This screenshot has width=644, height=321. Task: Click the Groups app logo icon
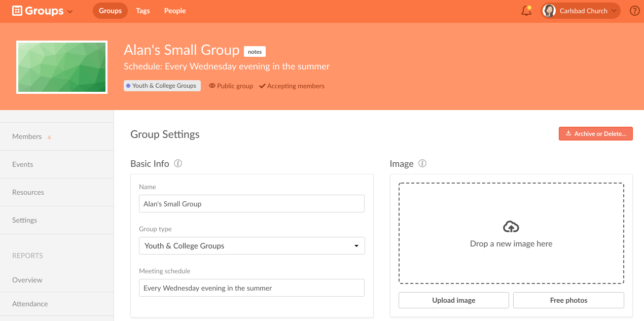tap(17, 11)
